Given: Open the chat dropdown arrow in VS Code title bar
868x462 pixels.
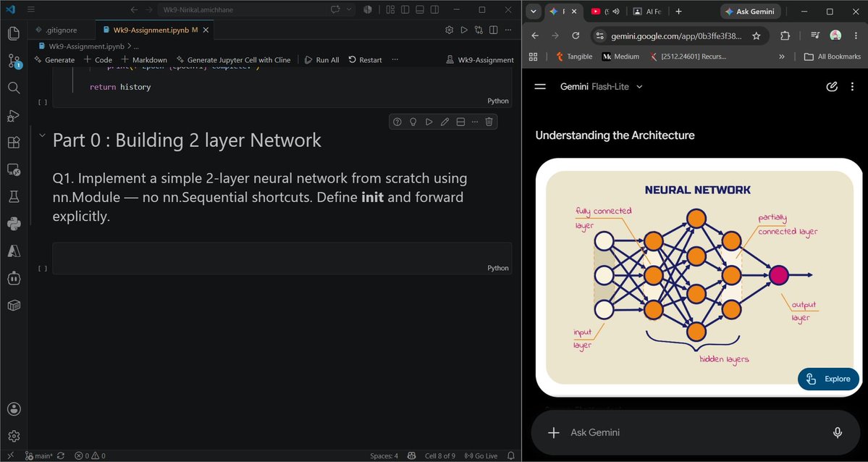Looking at the screenshot, I should [x=349, y=10].
